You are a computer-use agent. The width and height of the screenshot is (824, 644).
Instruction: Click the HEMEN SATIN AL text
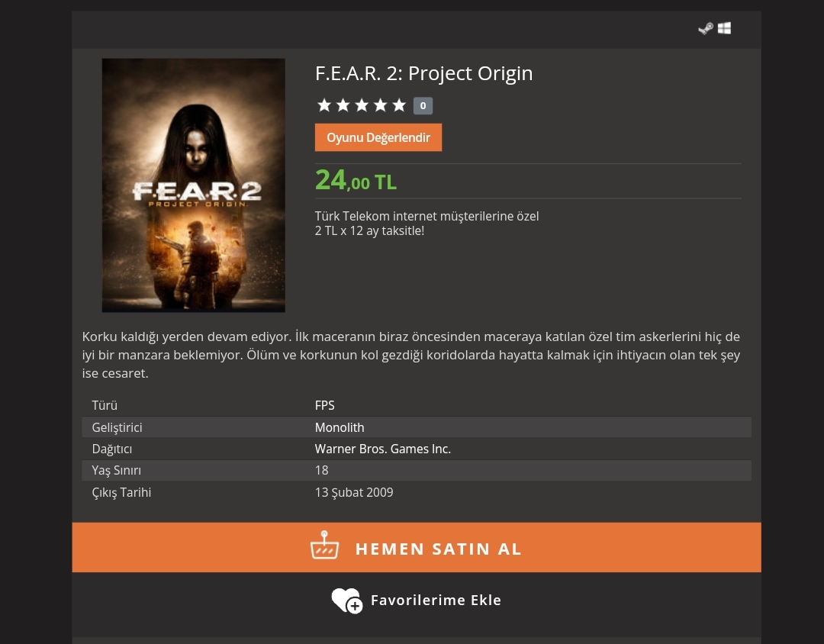[439, 549]
